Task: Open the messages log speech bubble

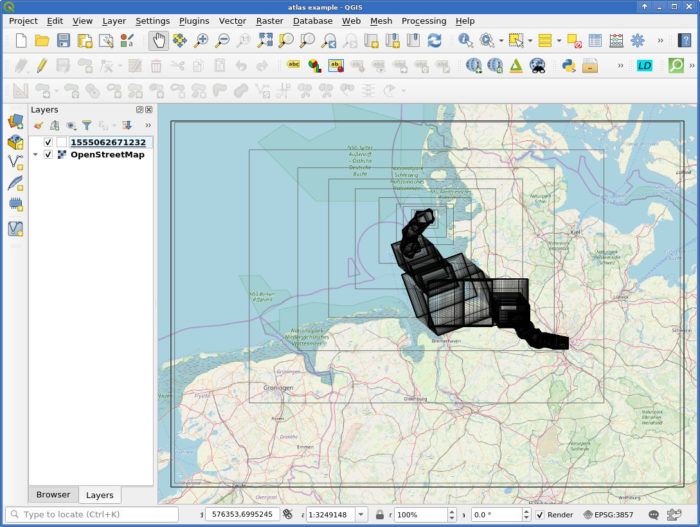Action: point(654,515)
